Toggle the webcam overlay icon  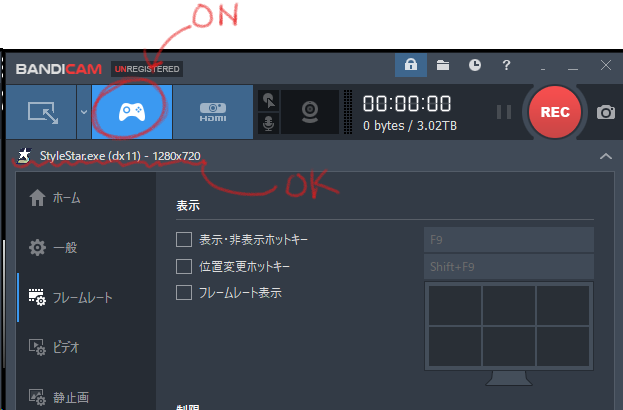click(x=310, y=112)
